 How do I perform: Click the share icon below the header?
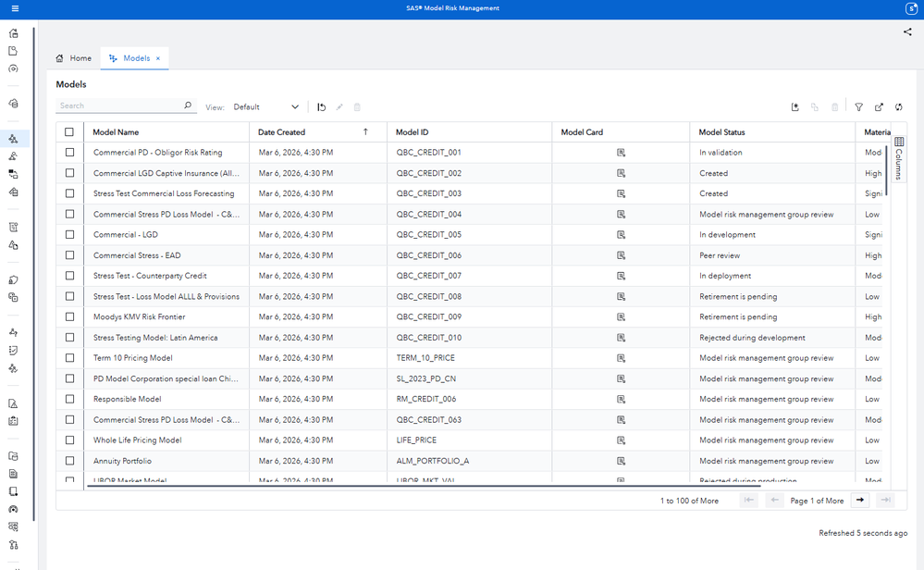(907, 31)
